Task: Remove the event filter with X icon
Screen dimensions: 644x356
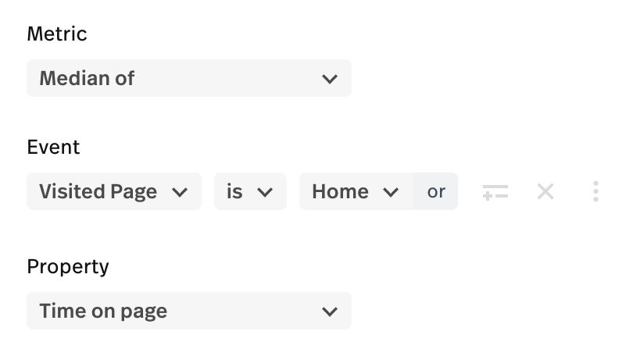Action: tap(546, 191)
